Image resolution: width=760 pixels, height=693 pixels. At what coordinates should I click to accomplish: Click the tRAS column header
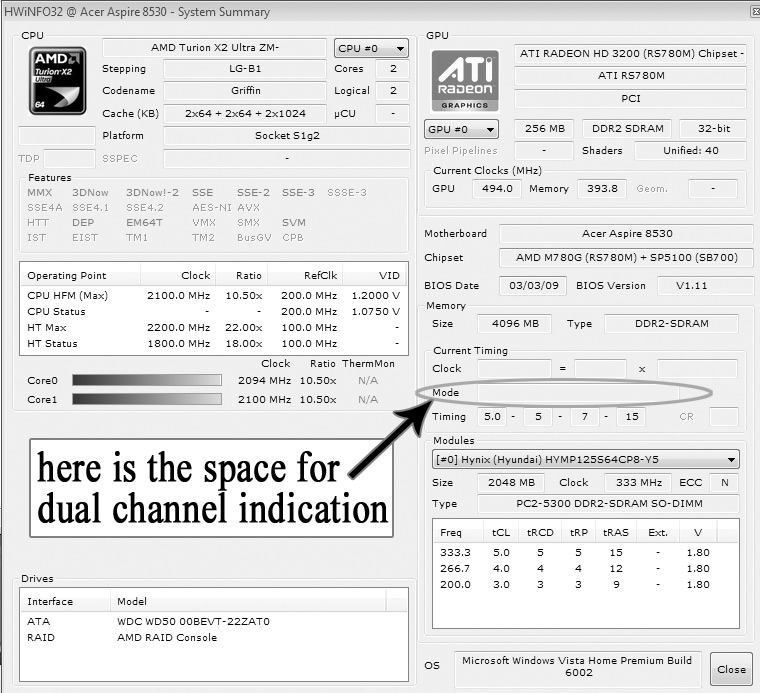pos(616,533)
